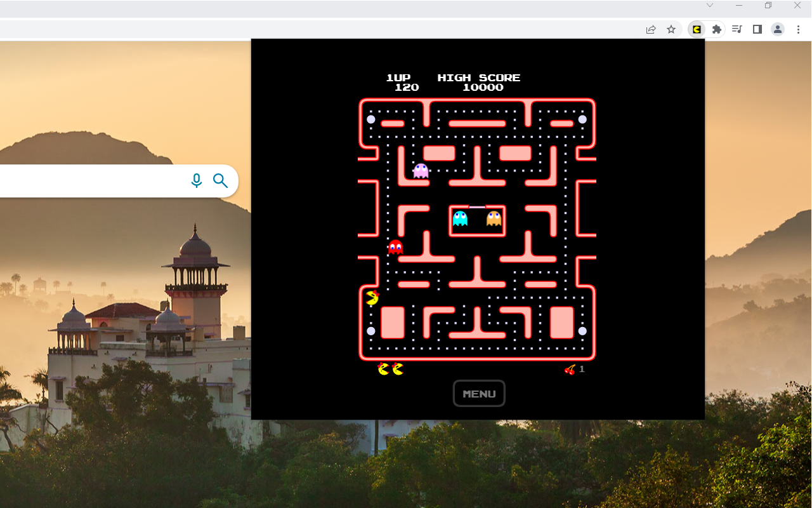812x508 pixels.
Task: Click the current score 120
Action: click(x=407, y=88)
